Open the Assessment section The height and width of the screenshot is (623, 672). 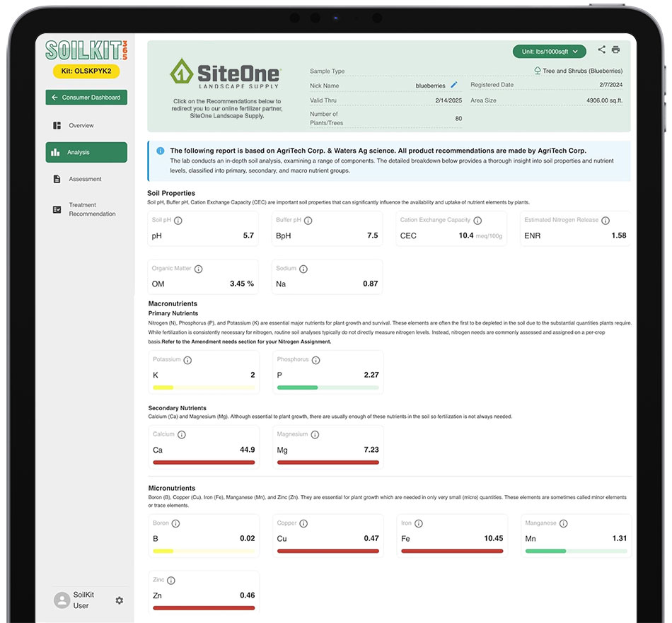(x=86, y=179)
